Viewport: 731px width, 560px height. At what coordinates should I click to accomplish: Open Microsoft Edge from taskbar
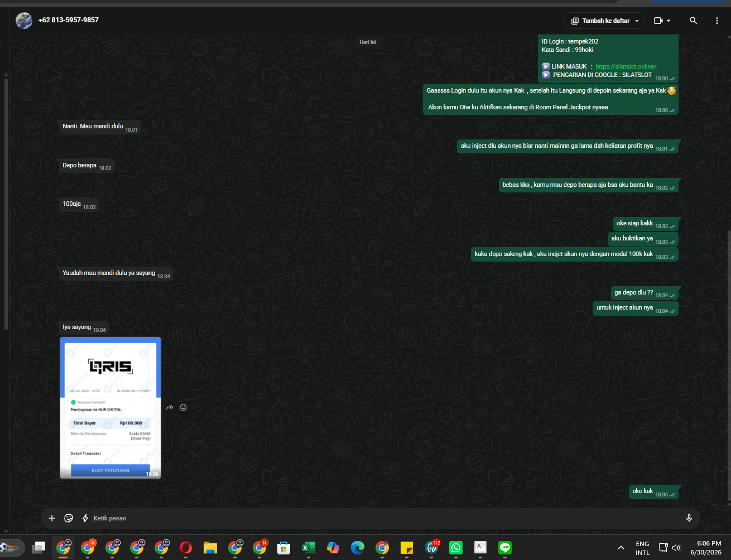click(x=358, y=548)
